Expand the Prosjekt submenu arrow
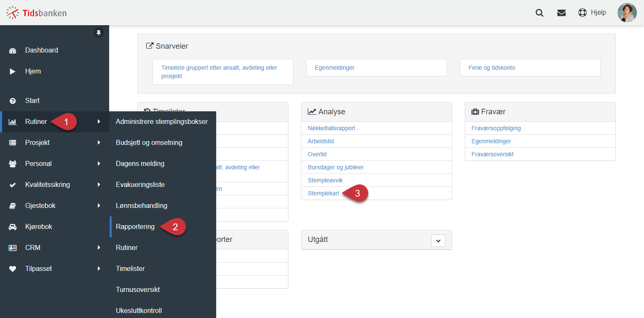The height and width of the screenshot is (318, 644). [99, 143]
